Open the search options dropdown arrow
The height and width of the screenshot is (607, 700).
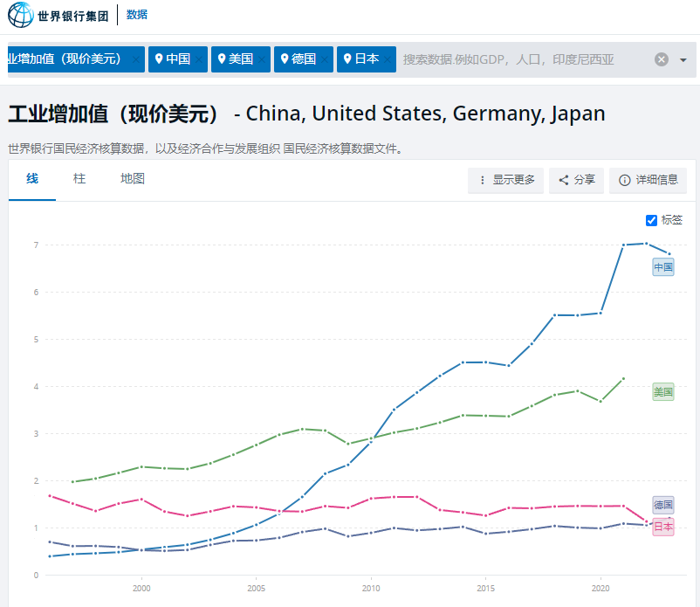(x=683, y=59)
